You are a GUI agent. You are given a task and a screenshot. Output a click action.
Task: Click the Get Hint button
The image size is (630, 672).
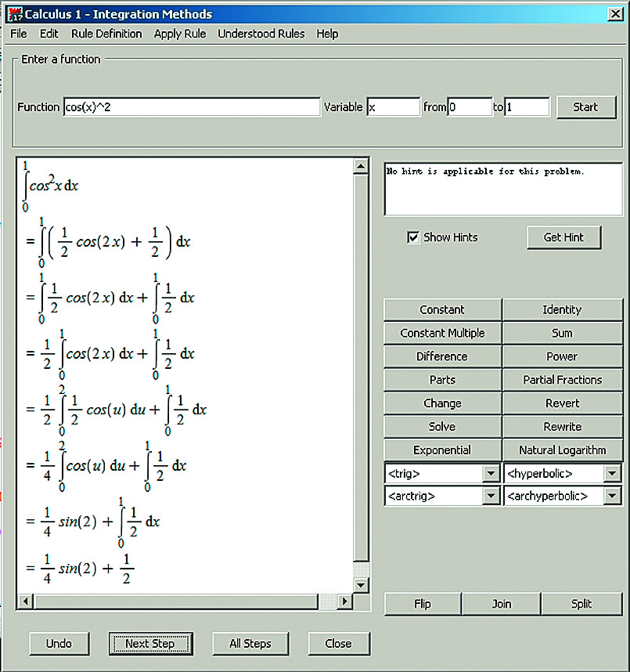[563, 237]
